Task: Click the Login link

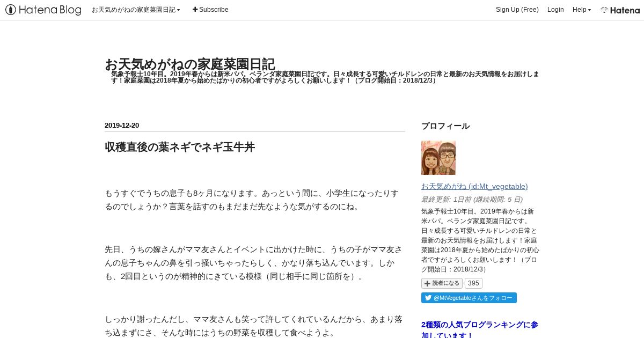Action: point(555,10)
